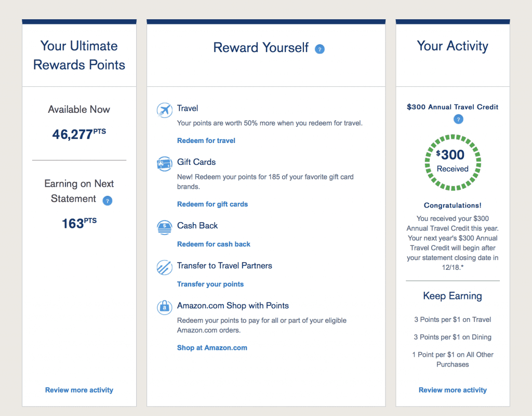Review more activity under Ultimate Rewards Points
The image size is (532, 416).
pyautogui.click(x=79, y=390)
